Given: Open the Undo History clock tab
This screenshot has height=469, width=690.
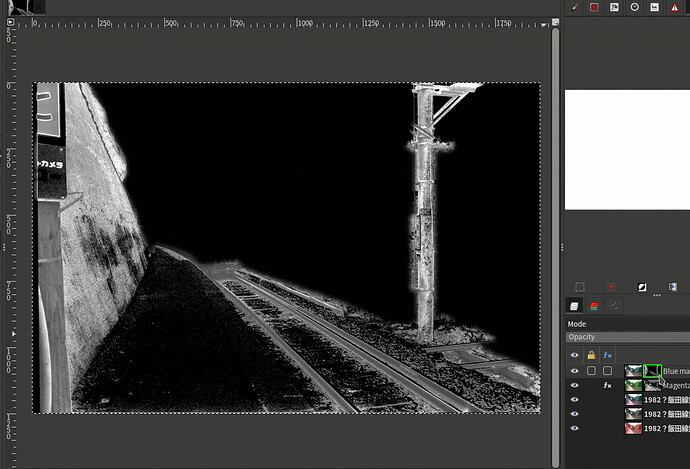Looking at the screenshot, I should pyautogui.click(x=634, y=7).
